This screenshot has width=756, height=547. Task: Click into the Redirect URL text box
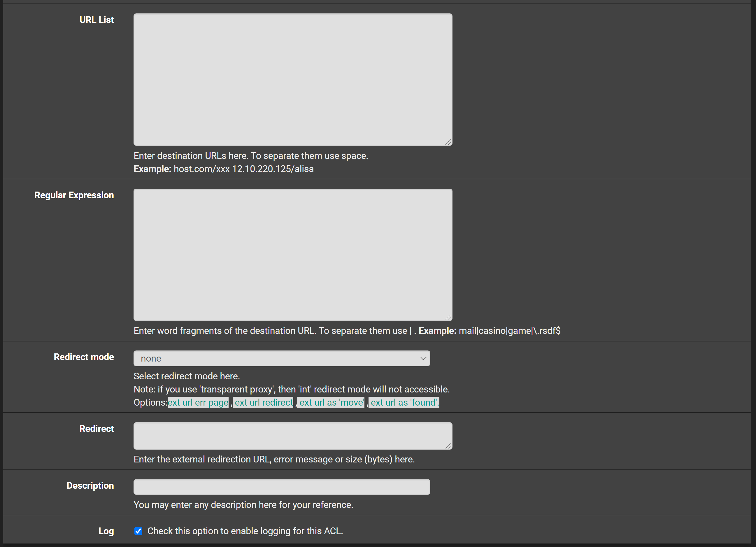click(x=293, y=436)
